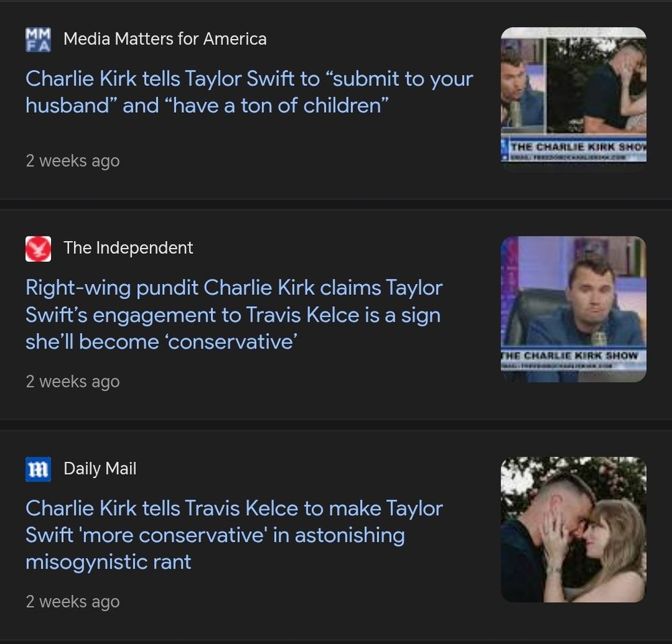
Task: Click the Daily Mail 'm' logo icon
Action: [38, 469]
